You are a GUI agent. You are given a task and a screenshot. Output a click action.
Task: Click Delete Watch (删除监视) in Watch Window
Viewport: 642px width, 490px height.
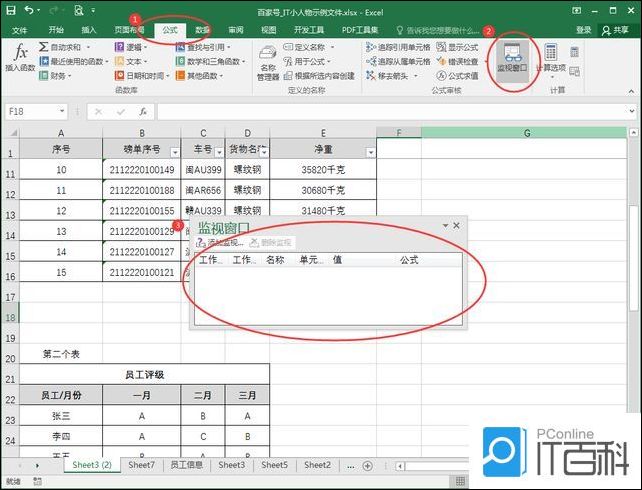[x=271, y=243]
